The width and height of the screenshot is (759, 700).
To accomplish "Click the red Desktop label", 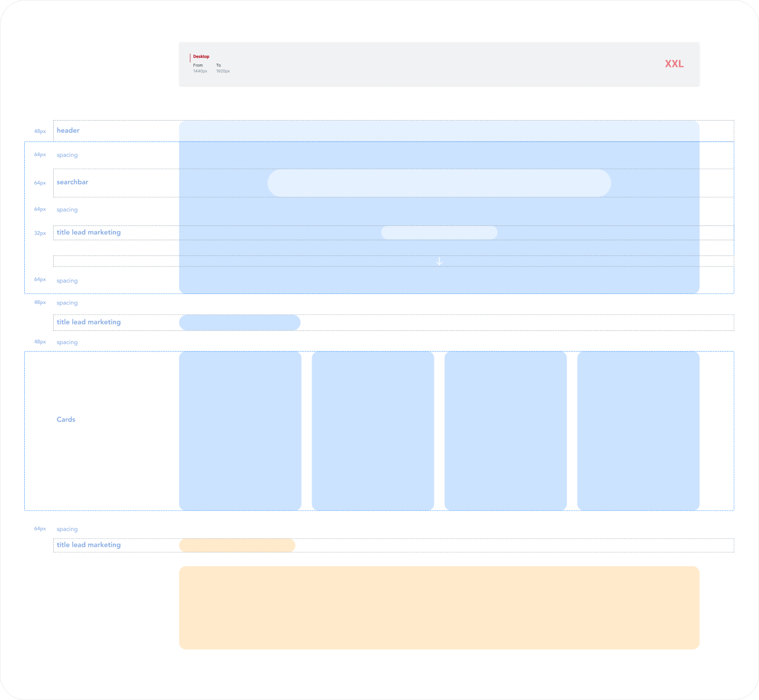I will tap(201, 56).
